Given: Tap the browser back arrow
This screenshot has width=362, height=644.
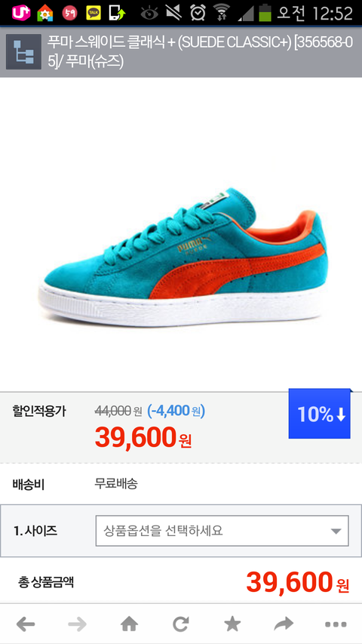Looking at the screenshot, I should click(x=26, y=624).
